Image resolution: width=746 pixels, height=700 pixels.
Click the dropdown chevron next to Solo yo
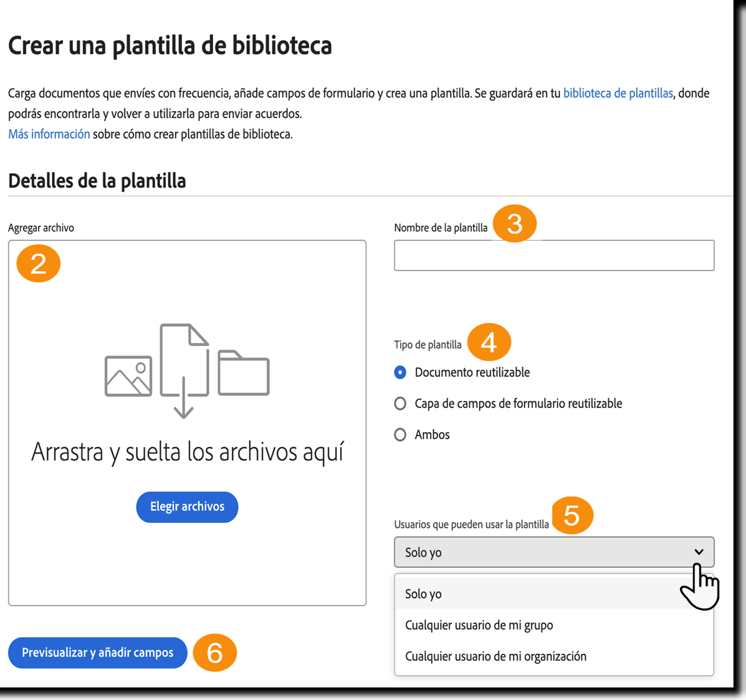(x=700, y=552)
